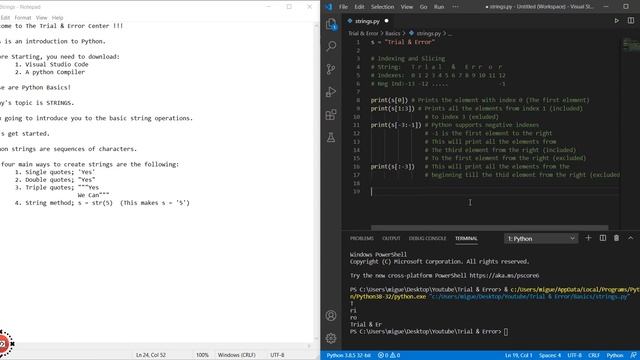Screen dimensions: 640x360
Task: Open the Search view in activity bar
Action: pyautogui.click(x=331, y=46)
